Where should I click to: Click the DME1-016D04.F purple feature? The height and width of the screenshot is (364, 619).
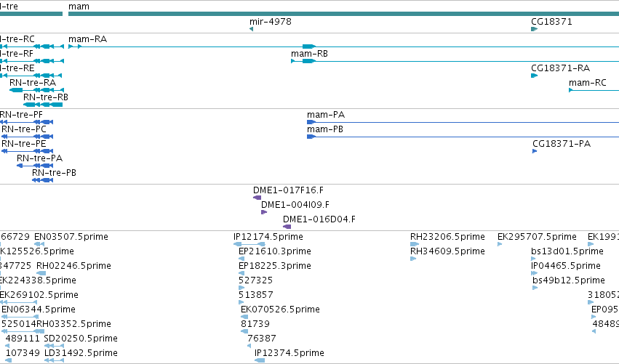click(287, 227)
